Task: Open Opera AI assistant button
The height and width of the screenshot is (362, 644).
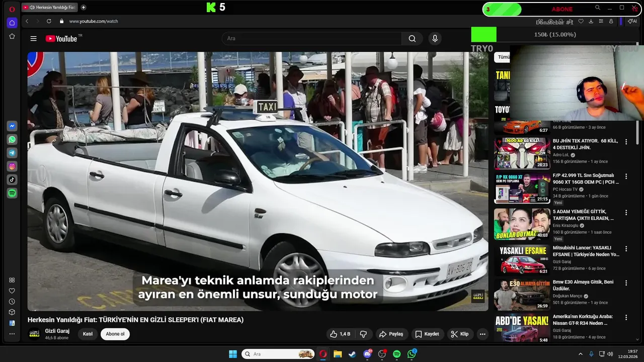Action: point(632,21)
